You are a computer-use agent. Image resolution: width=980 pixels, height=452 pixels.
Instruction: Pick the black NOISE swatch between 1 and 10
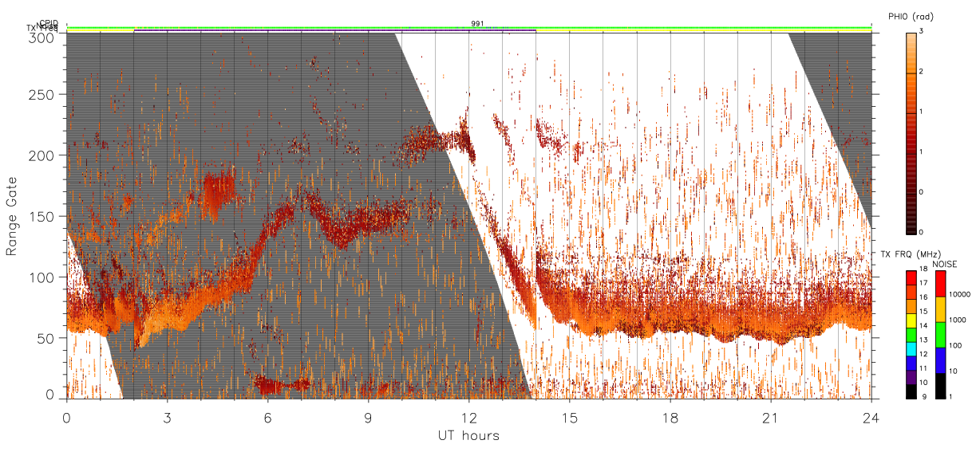point(940,385)
